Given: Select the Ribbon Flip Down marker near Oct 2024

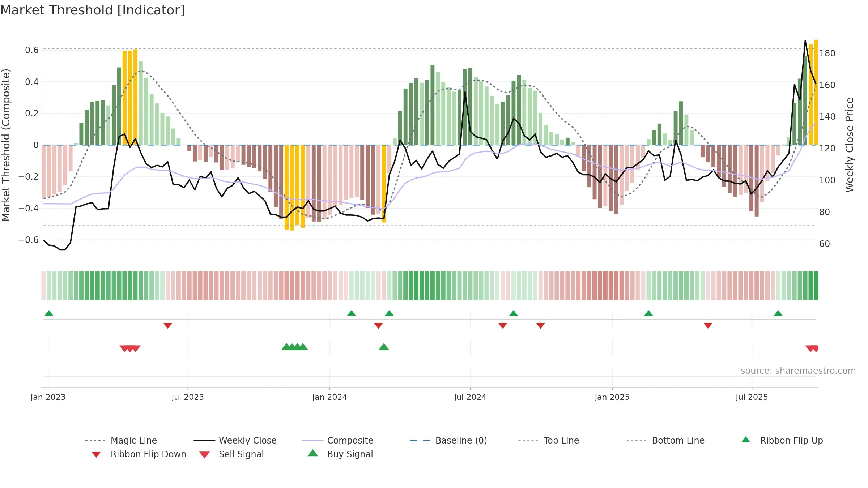Looking at the screenshot, I should (x=541, y=326).
